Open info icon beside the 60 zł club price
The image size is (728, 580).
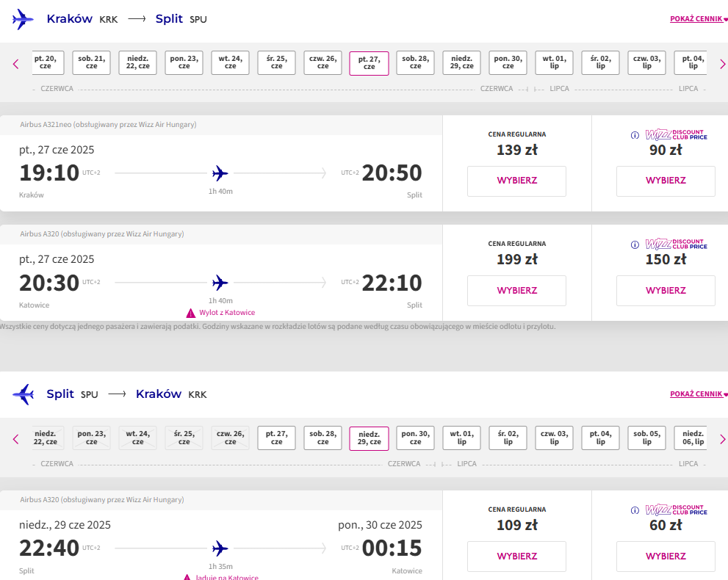coord(635,510)
